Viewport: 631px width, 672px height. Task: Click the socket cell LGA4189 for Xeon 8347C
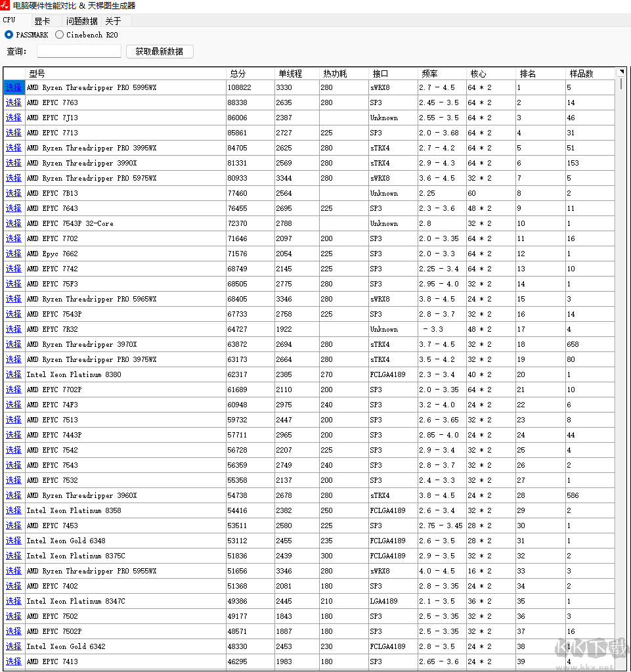coord(384,601)
